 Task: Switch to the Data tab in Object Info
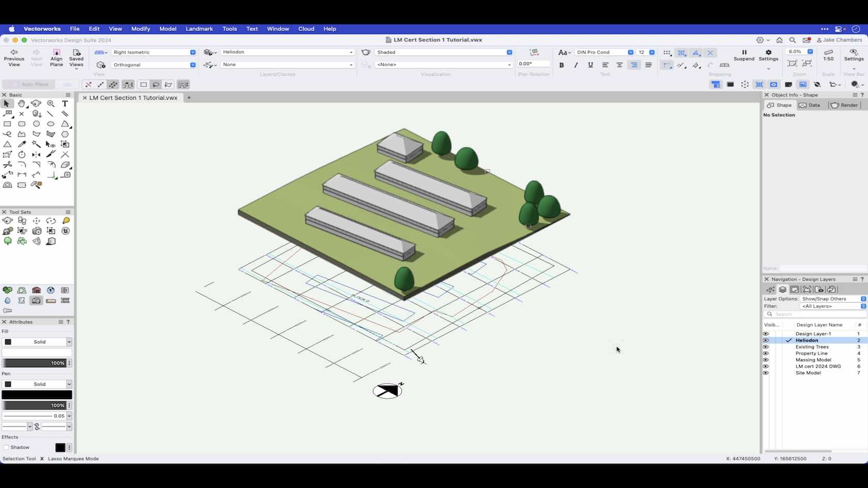click(814, 105)
